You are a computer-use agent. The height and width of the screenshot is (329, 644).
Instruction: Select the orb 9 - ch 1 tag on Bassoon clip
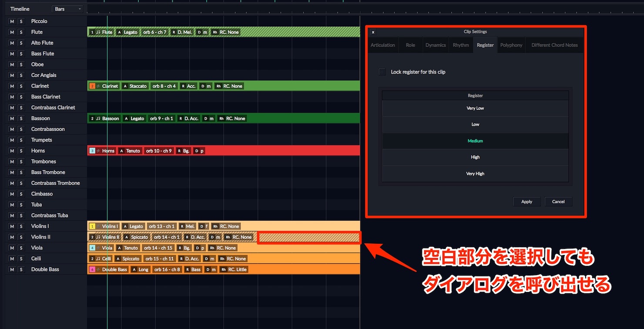click(x=161, y=118)
